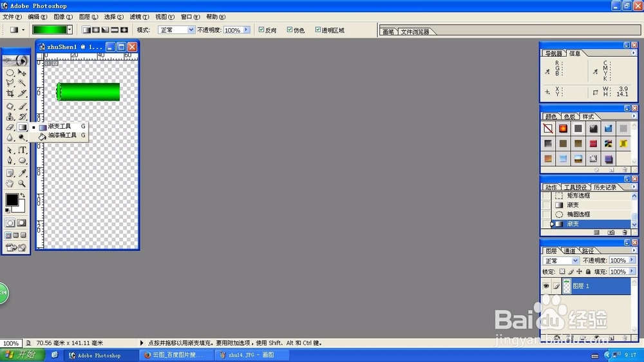Select the Path Selection arrow tool
Viewport: 644px width, 362px height.
[x=10, y=150]
